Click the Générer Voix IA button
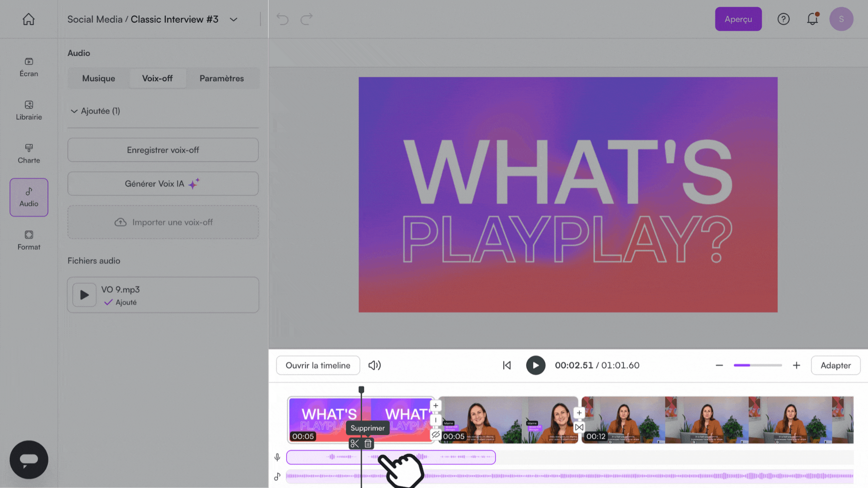Viewport: 868px width, 488px height. coord(163,183)
